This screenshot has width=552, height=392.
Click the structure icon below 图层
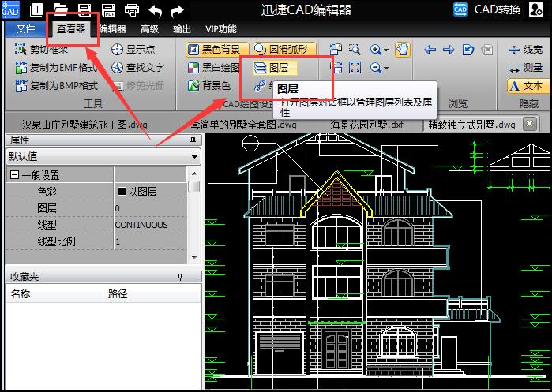point(260,86)
